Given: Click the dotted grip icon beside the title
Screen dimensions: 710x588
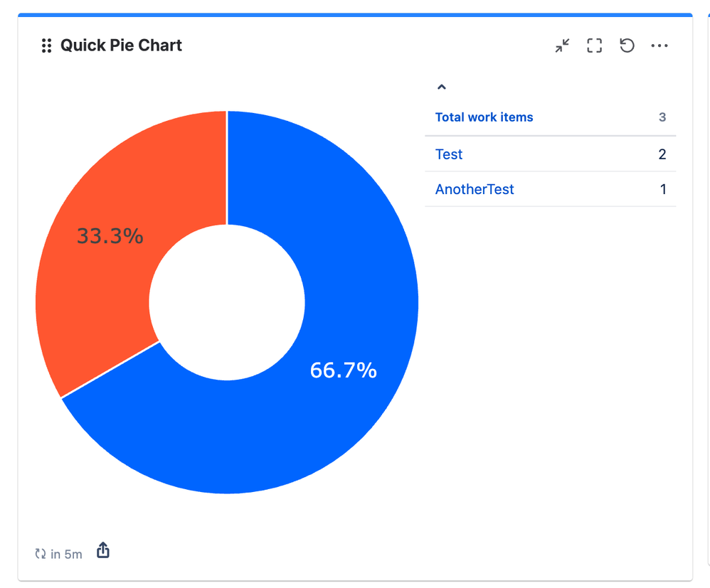Looking at the screenshot, I should coord(46,45).
